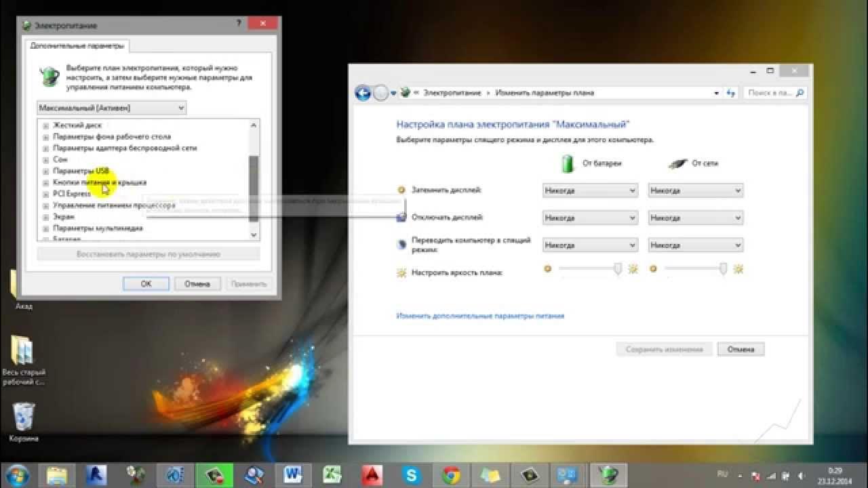Open File Explorer from the taskbar
868x488 pixels.
(56, 474)
